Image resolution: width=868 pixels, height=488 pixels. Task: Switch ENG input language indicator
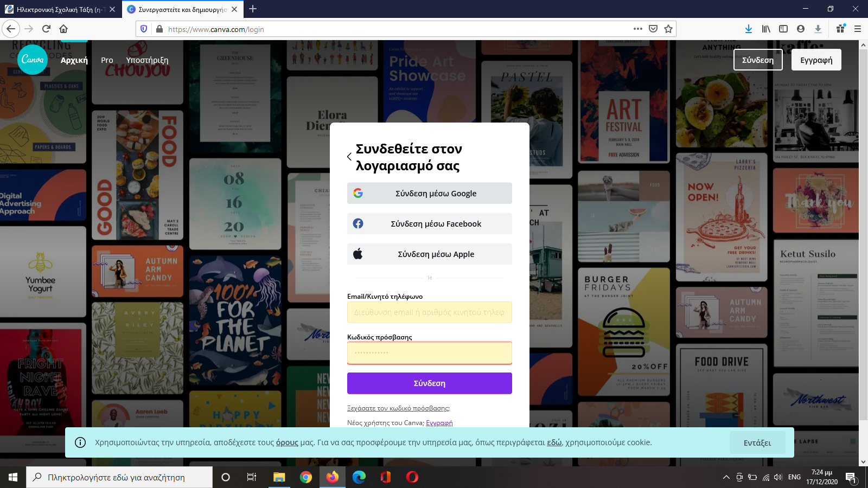[x=794, y=477]
